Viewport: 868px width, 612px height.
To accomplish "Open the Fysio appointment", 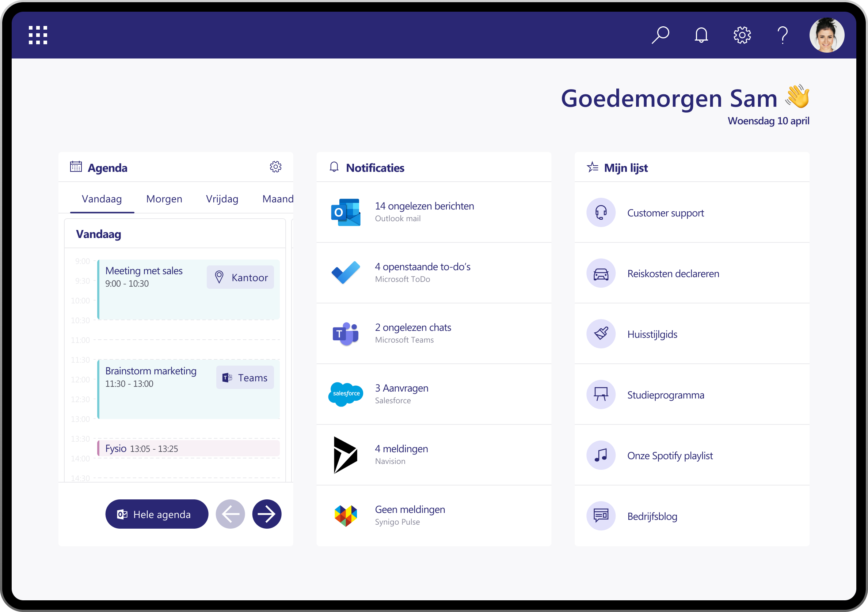I will [x=189, y=449].
